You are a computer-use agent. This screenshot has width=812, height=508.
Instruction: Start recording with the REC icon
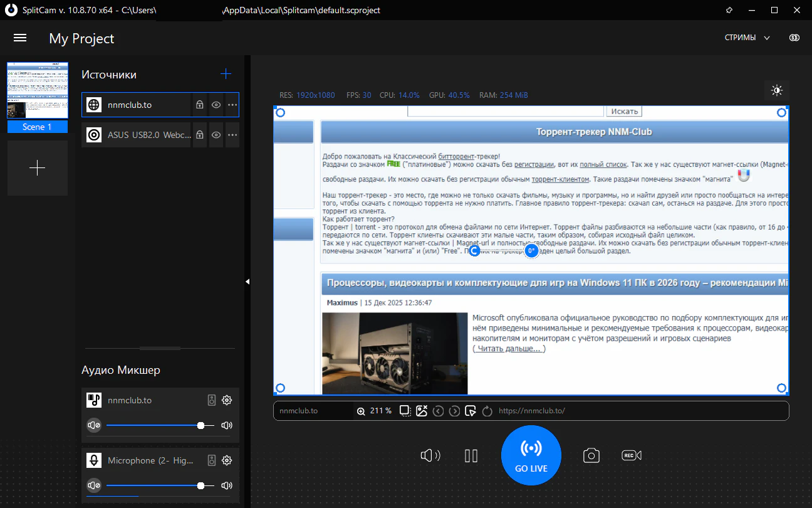(631, 456)
